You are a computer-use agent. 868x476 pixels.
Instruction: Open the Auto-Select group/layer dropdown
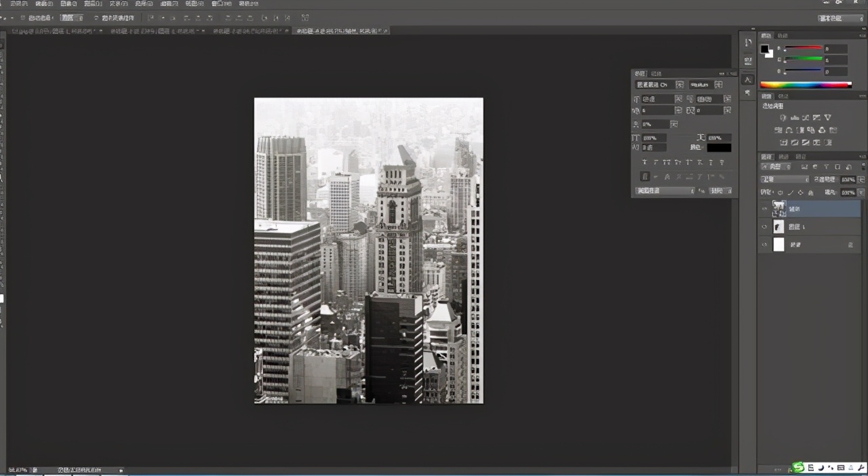71,17
